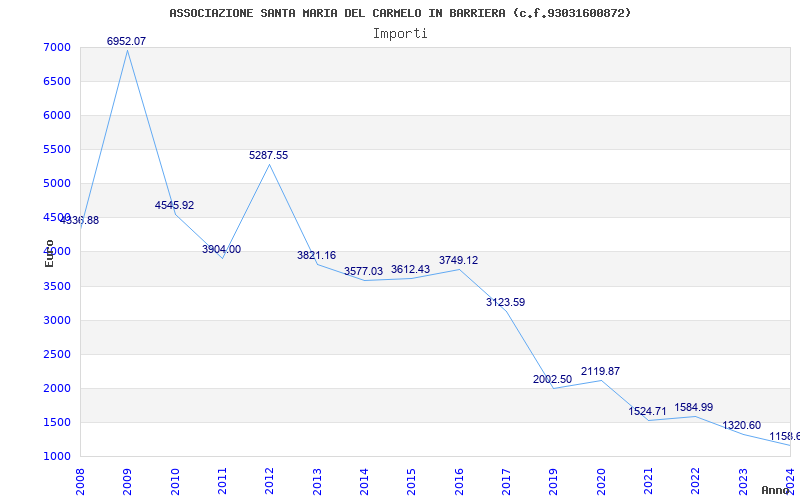
Task: Select the 5287.55 data label
Action: pos(268,155)
